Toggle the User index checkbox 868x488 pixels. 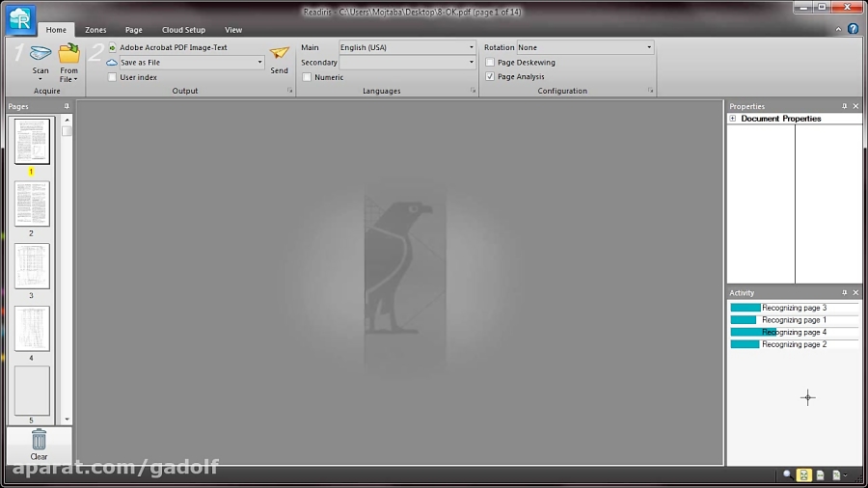click(x=113, y=77)
